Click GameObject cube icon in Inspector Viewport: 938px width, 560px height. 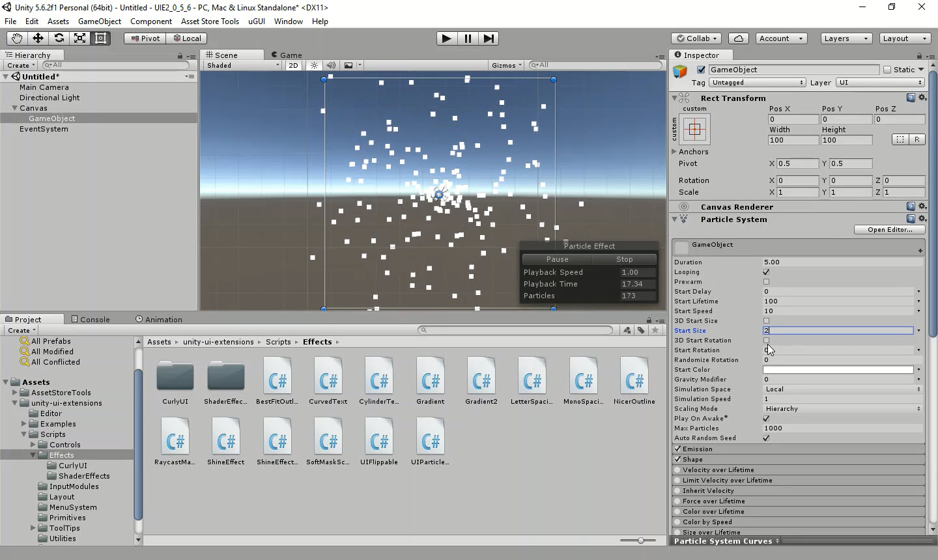point(680,70)
